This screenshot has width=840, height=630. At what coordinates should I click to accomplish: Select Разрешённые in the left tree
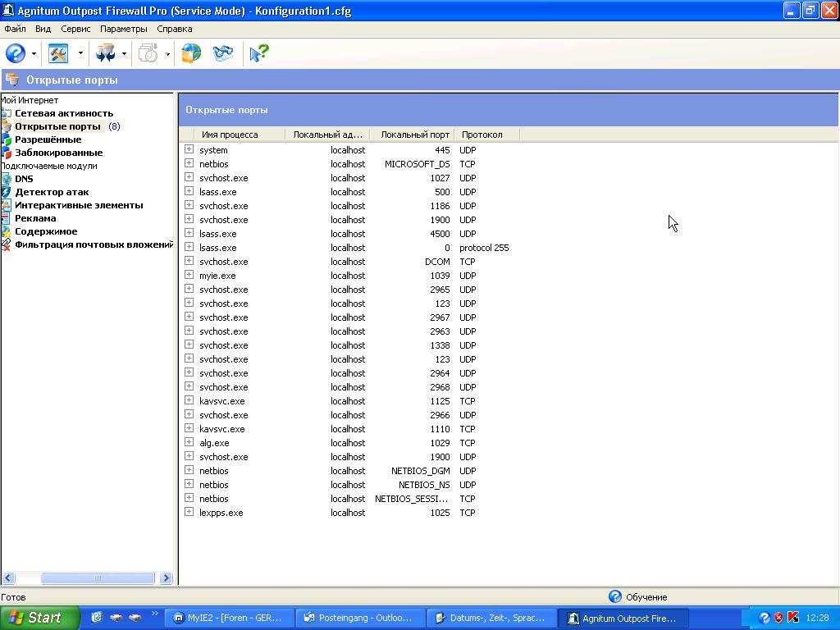pyautogui.click(x=48, y=139)
